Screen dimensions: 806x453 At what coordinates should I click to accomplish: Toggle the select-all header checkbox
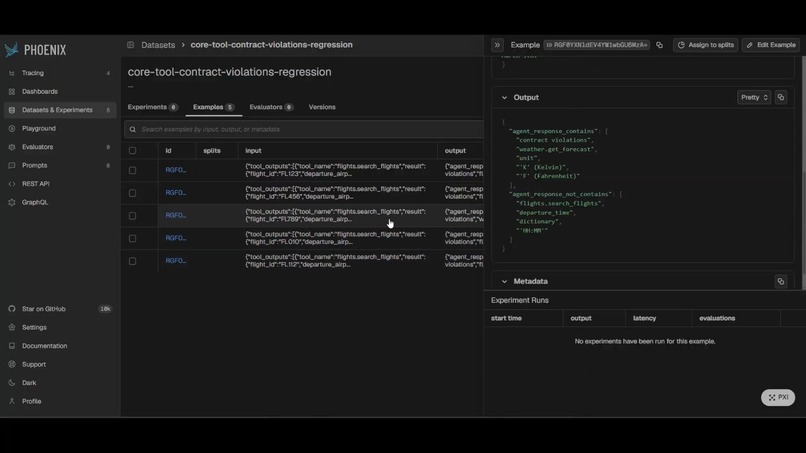pyautogui.click(x=133, y=151)
